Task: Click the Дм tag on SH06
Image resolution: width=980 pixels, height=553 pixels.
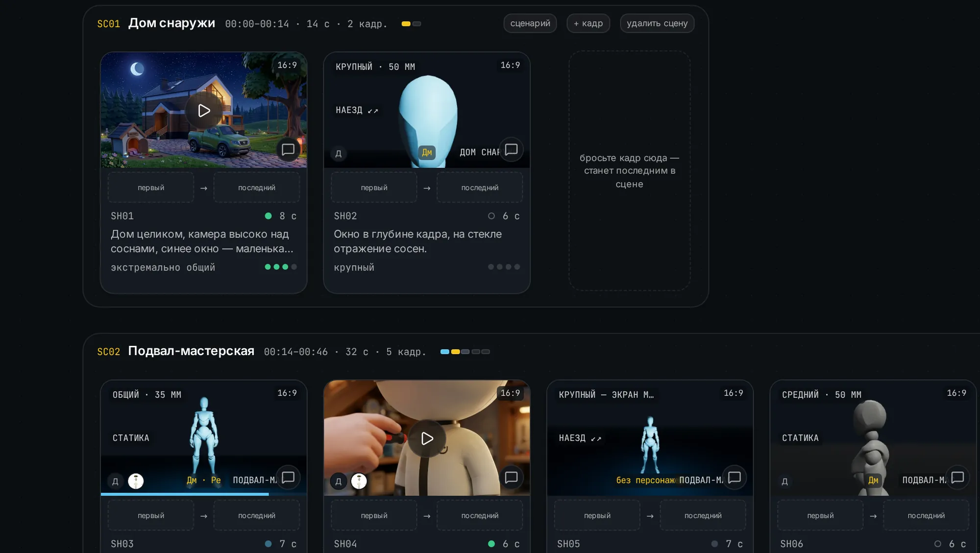Action: click(x=873, y=481)
